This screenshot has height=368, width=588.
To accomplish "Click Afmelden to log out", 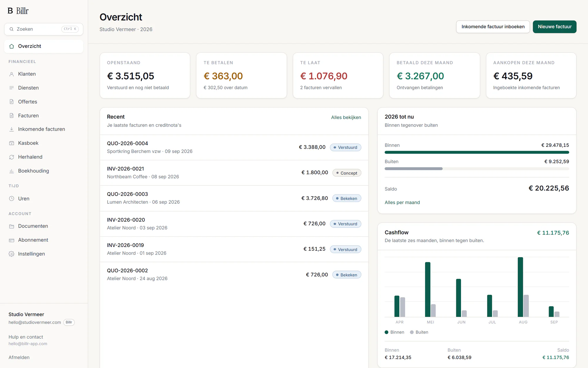I will pos(19,357).
